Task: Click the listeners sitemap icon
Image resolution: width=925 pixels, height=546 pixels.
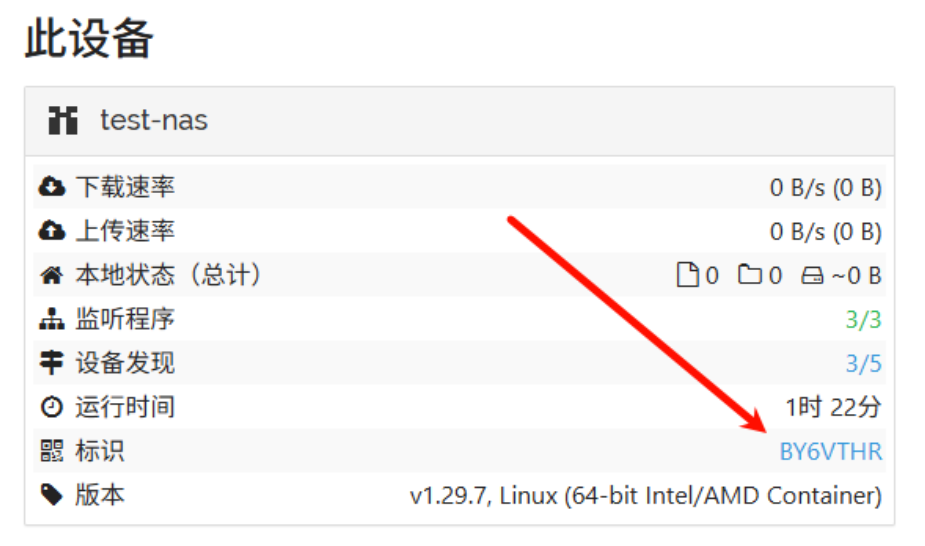Action: click(52, 319)
